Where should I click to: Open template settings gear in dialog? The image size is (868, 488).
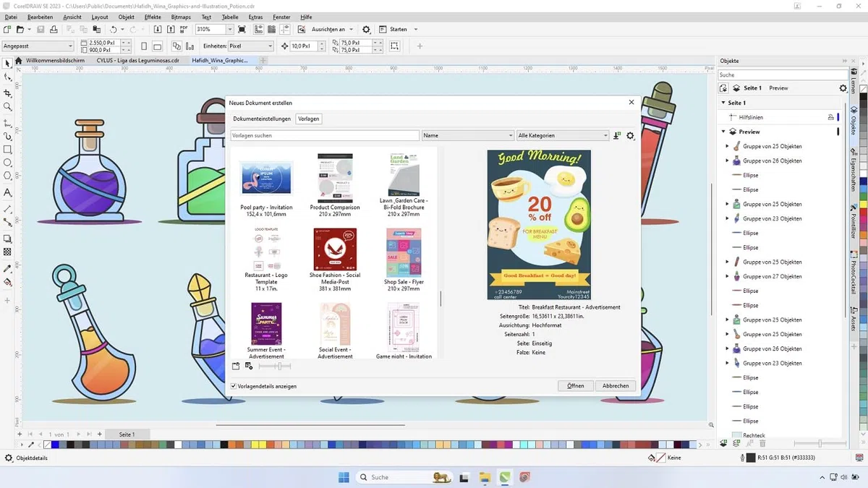(x=631, y=136)
